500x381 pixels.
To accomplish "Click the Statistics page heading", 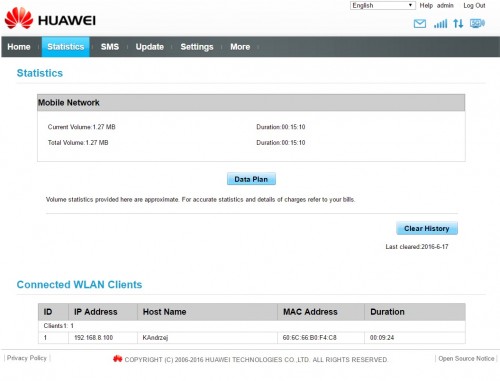I will point(40,73).
